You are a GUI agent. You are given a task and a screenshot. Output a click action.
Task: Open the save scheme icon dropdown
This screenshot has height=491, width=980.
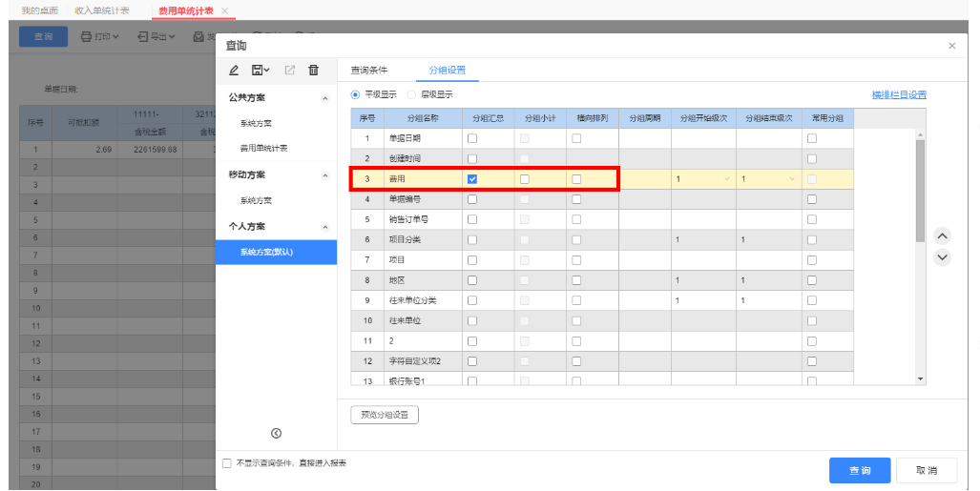pos(260,70)
